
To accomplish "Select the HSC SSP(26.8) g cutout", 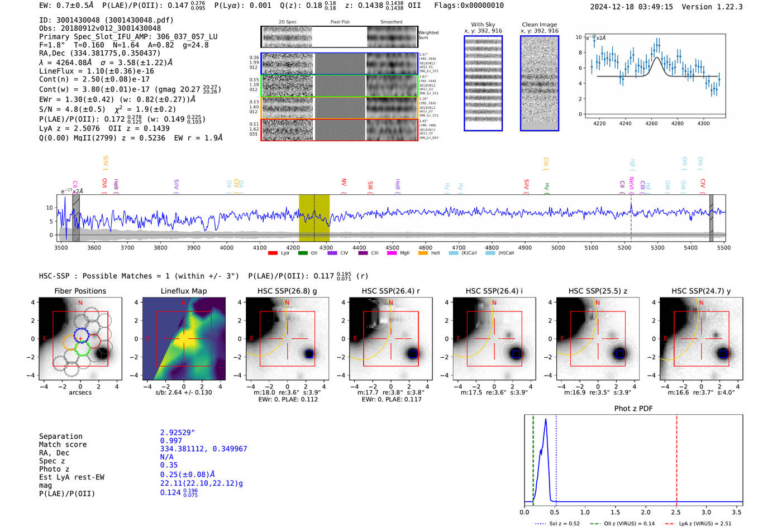I will pos(287,339).
